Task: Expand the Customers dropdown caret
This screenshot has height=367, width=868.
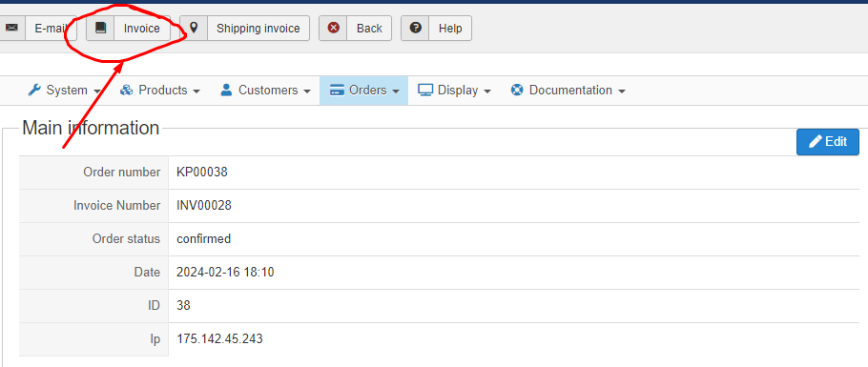Action: 307,92
